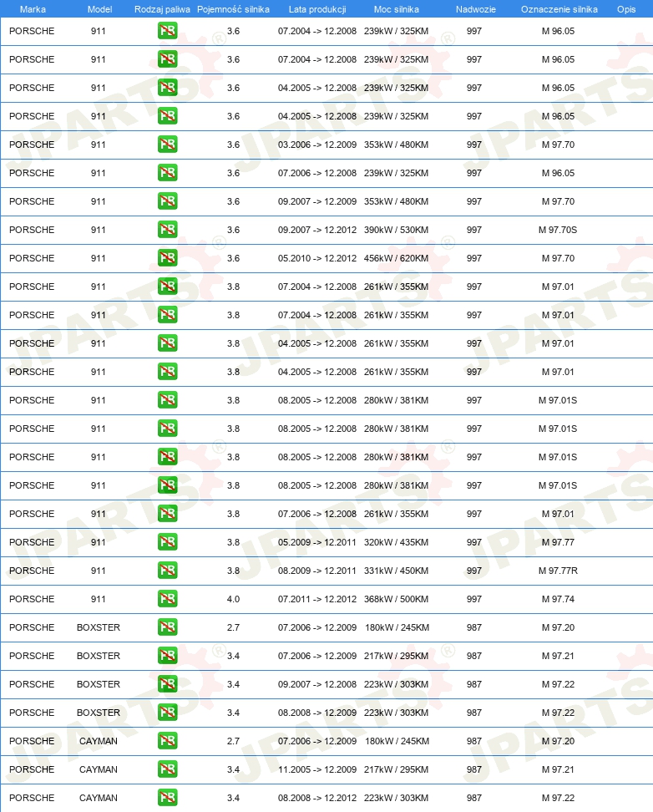Click the 05.2010 -> 12.2012 production years cell

point(317,258)
